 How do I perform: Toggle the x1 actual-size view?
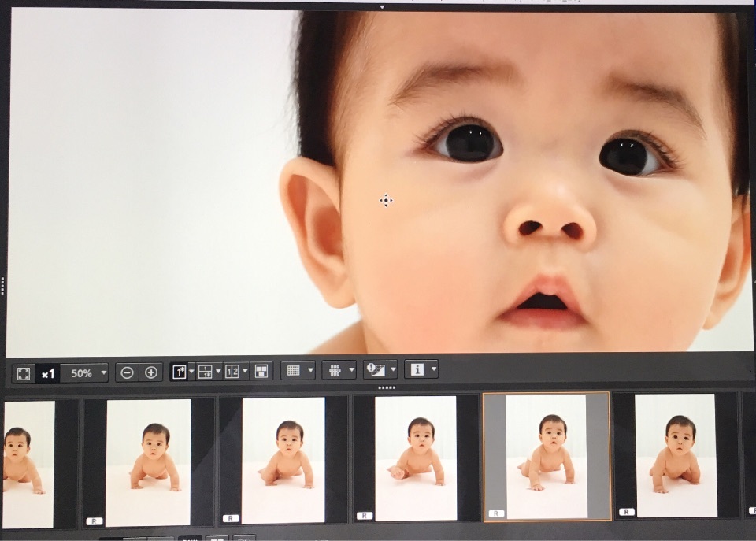coord(48,372)
